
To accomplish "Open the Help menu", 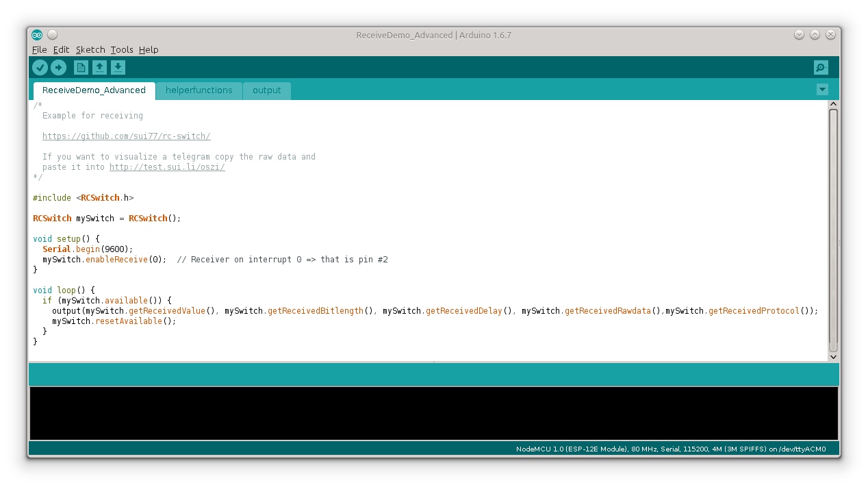I will [149, 49].
